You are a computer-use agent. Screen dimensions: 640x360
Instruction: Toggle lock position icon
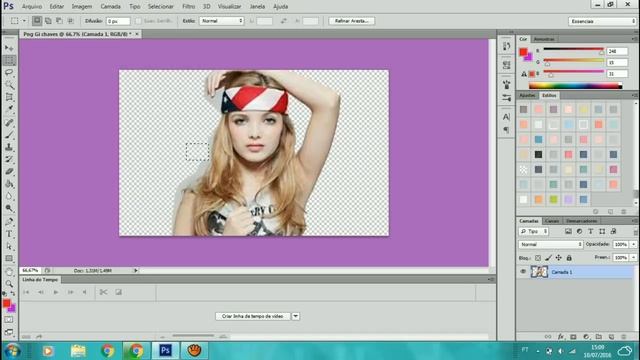click(x=558, y=258)
